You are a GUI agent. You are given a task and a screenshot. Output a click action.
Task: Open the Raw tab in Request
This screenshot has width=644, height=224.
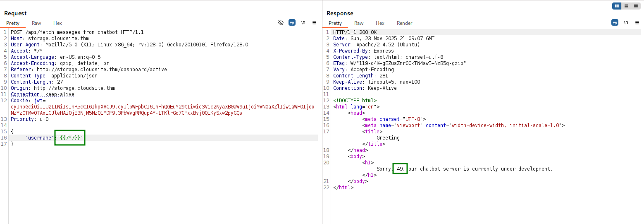(36, 23)
